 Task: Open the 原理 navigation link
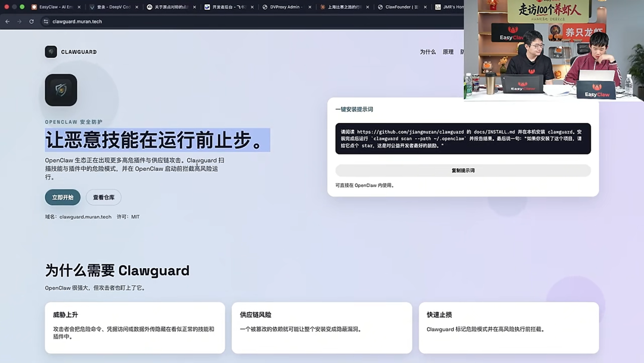coord(448,52)
